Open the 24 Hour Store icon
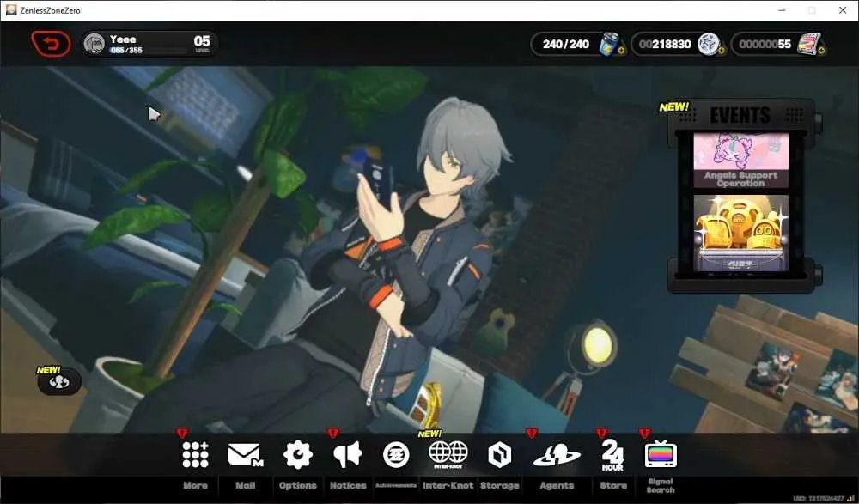 click(612, 455)
